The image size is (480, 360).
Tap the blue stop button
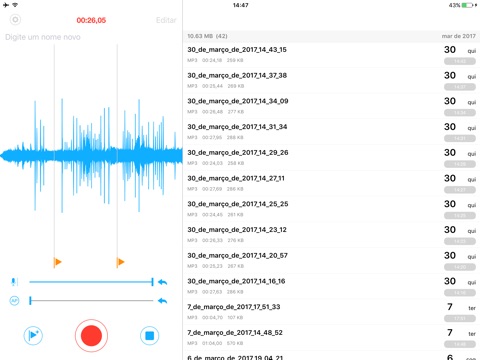tap(149, 336)
